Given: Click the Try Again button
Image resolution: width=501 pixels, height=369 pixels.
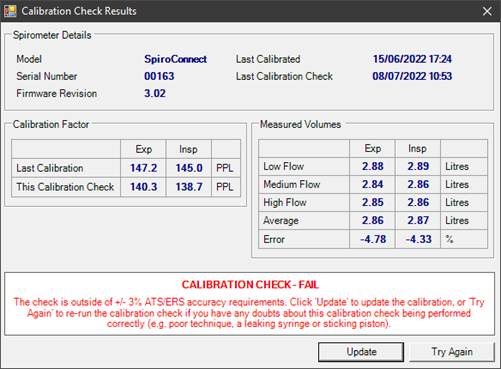Looking at the screenshot, I should [452, 352].
